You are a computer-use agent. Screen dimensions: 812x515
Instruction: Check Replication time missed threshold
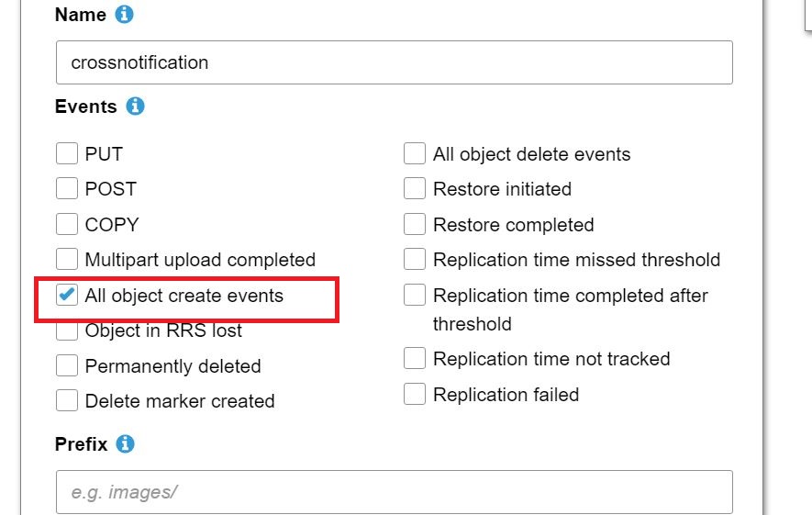(415, 260)
